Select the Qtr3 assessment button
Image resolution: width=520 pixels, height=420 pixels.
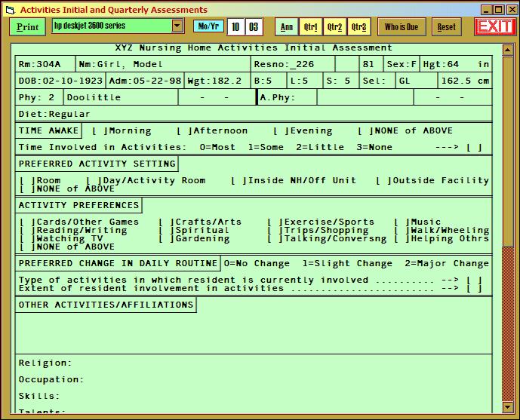(358, 27)
